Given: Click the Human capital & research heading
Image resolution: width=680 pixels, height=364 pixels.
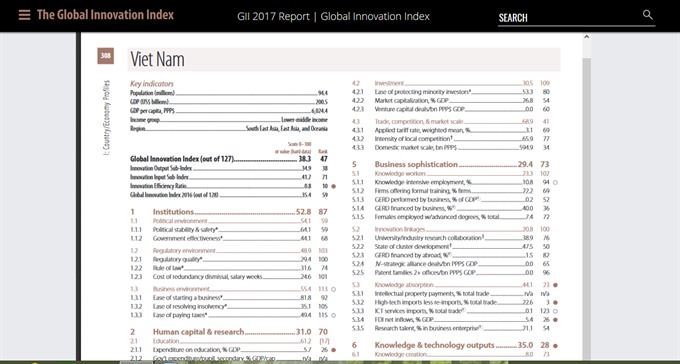Looking at the screenshot, I should point(198,332).
